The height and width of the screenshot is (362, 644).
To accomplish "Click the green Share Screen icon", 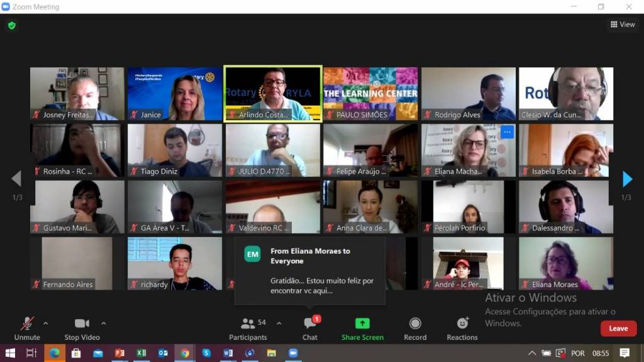I will [362, 324].
